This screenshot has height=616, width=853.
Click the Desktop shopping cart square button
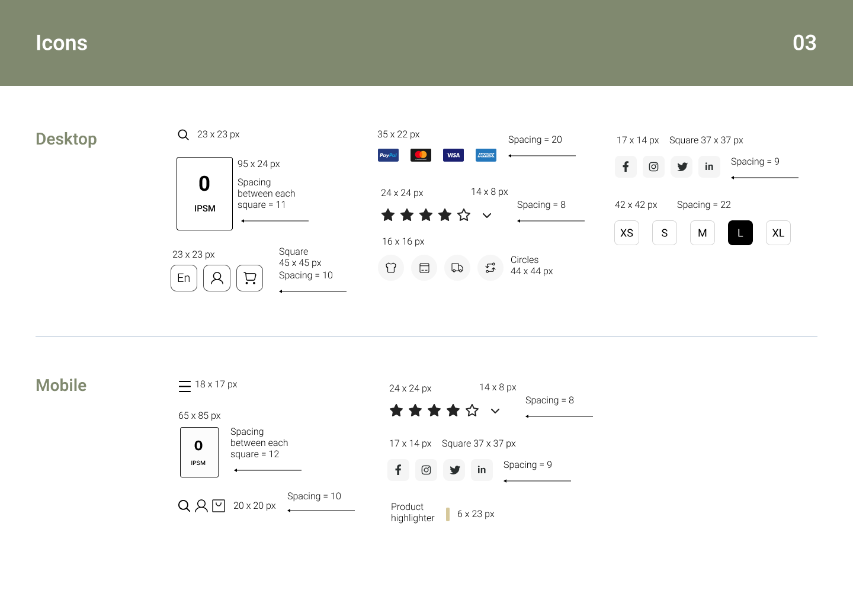[x=250, y=278]
